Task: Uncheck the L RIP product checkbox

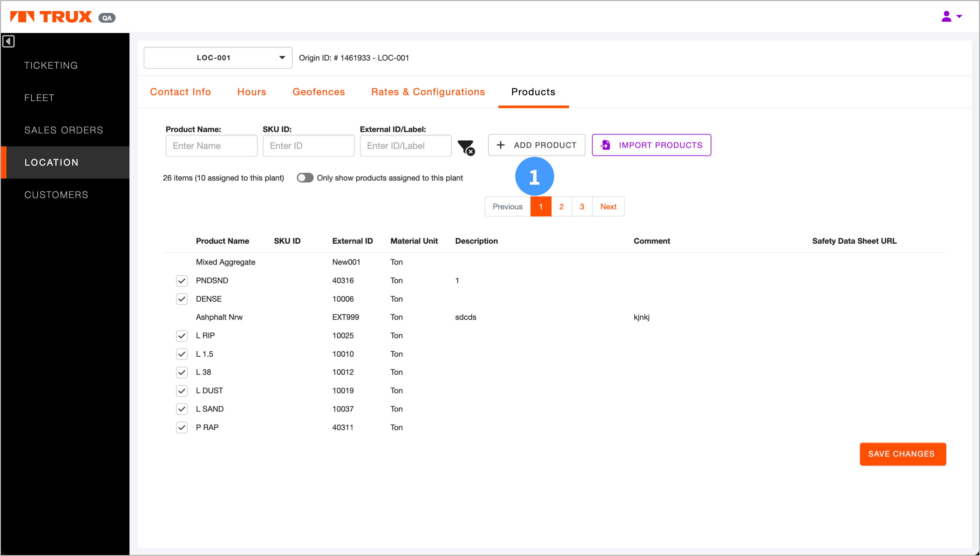Action: pos(182,336)
